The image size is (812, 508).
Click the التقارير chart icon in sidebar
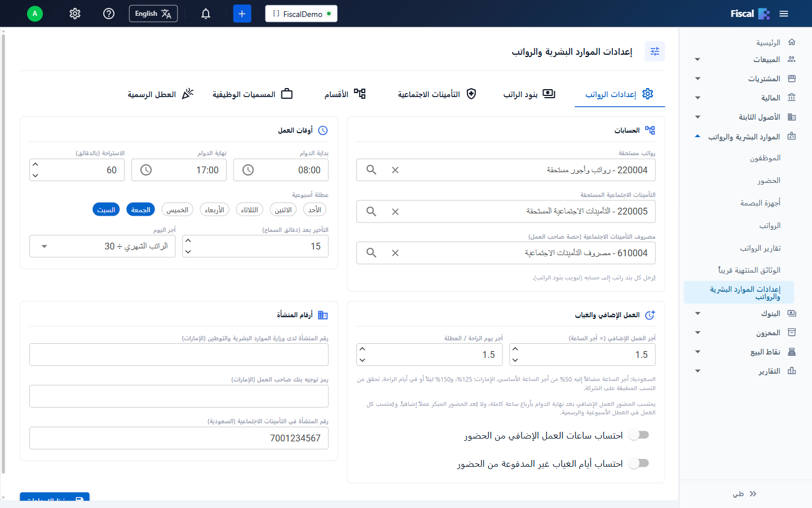[x=792, y=371]
